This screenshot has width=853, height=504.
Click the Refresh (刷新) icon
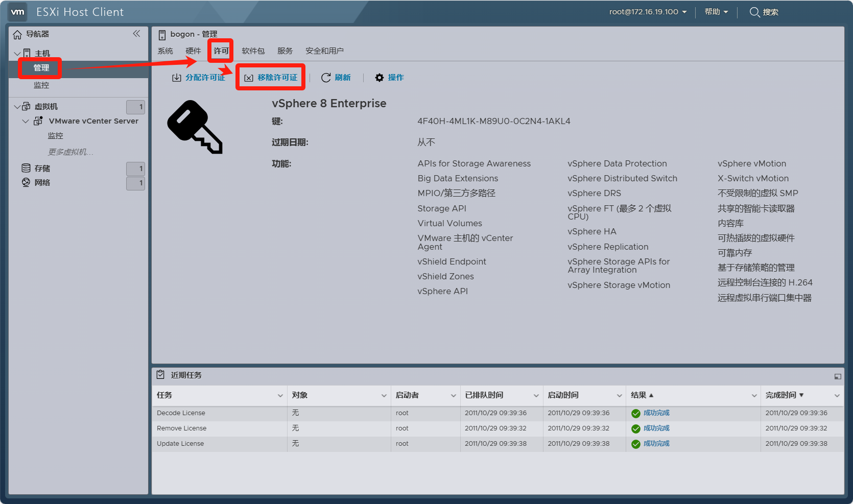coord(326,78)
